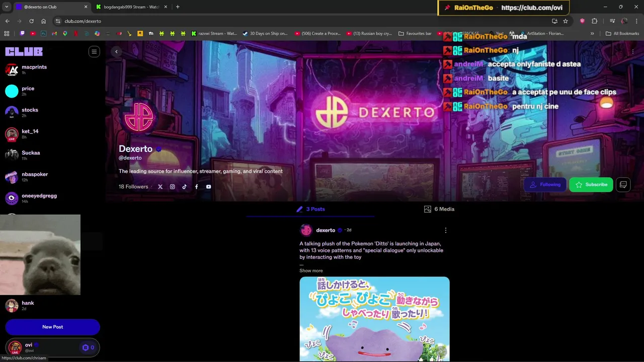644x362 pixels.
Task: Open the browser extensions puzzle icon
Action: (x=594, y=21)
